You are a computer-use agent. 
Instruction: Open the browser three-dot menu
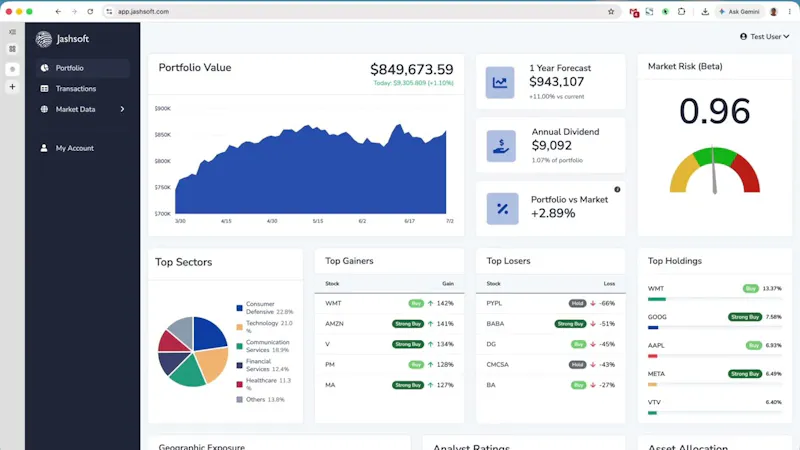(x=790, y=11)
